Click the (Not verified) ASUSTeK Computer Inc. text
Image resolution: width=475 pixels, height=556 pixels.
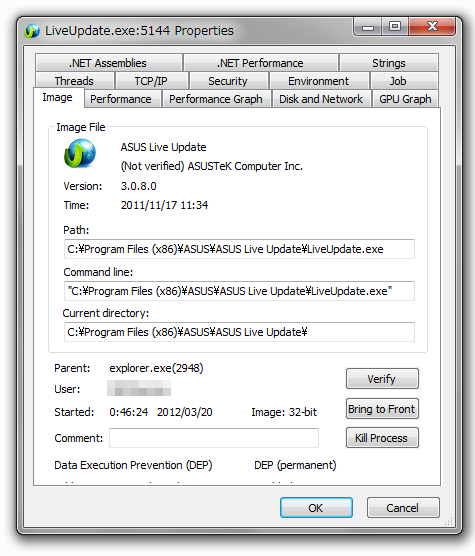pos(212,166)
